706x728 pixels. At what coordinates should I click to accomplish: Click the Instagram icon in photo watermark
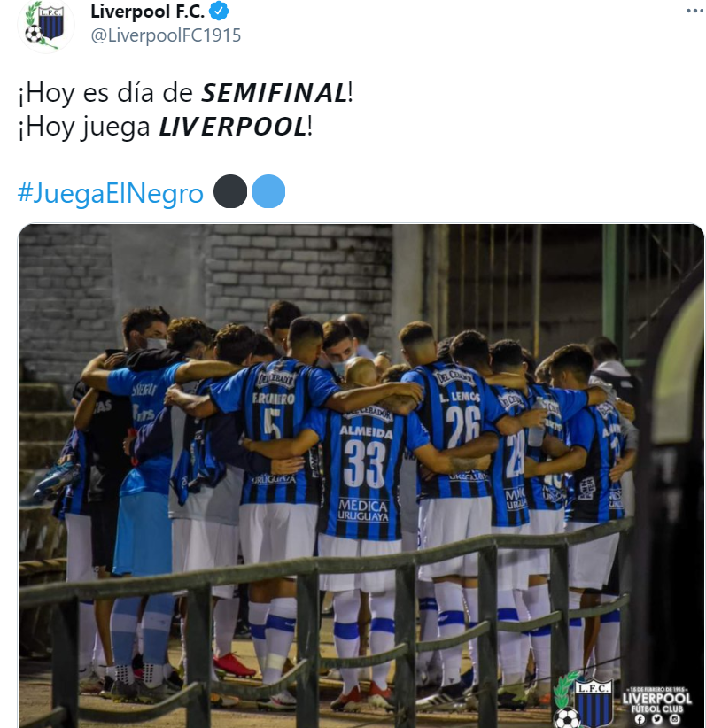coord(674,720)
